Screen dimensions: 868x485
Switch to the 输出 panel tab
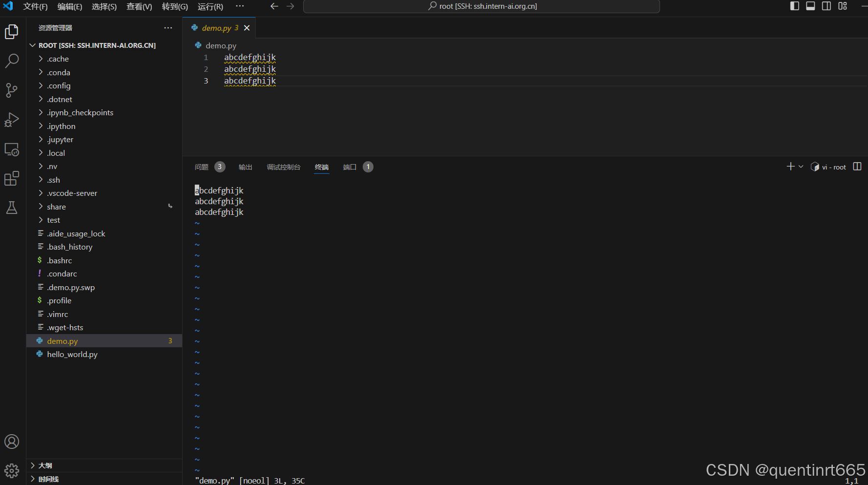point(246,167)
